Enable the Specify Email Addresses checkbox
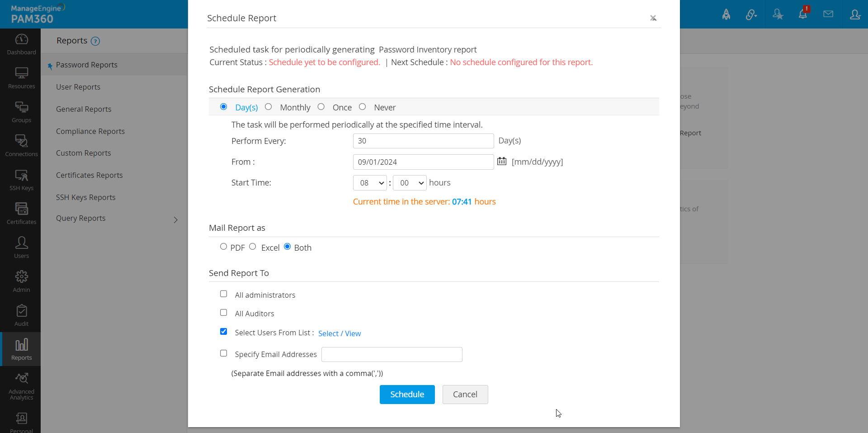This screenshot has height=433, width=868. click(223, 353)
